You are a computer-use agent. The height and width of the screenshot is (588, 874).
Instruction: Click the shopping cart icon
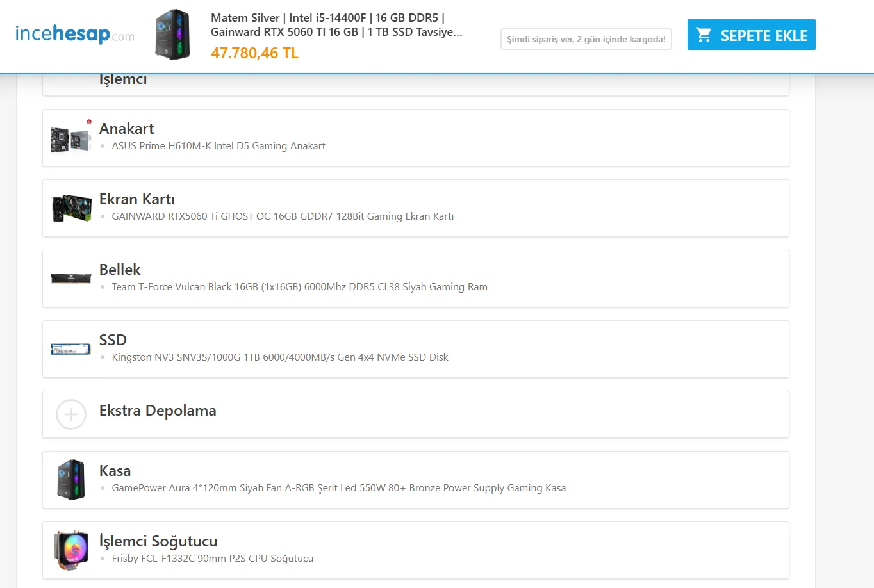pos(704,35)
